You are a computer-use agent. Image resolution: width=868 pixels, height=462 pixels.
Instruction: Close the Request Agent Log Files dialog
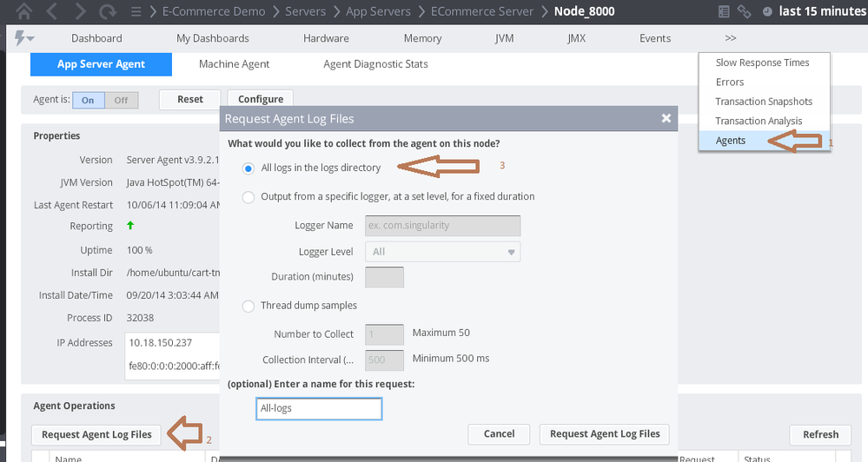pos(666,118)
